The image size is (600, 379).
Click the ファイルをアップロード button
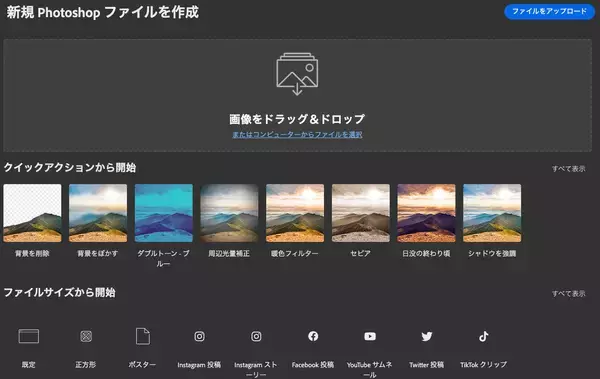click(x=549, y=11)
